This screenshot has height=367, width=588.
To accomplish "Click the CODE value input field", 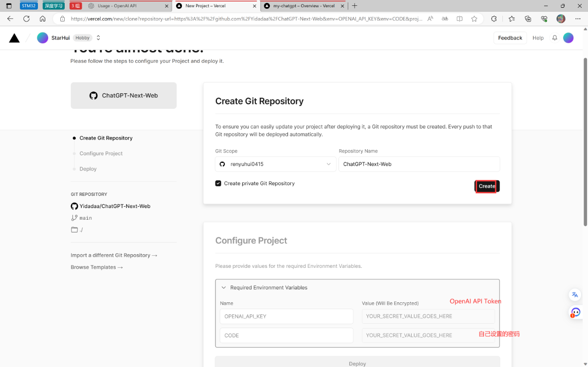I will 428,335.
